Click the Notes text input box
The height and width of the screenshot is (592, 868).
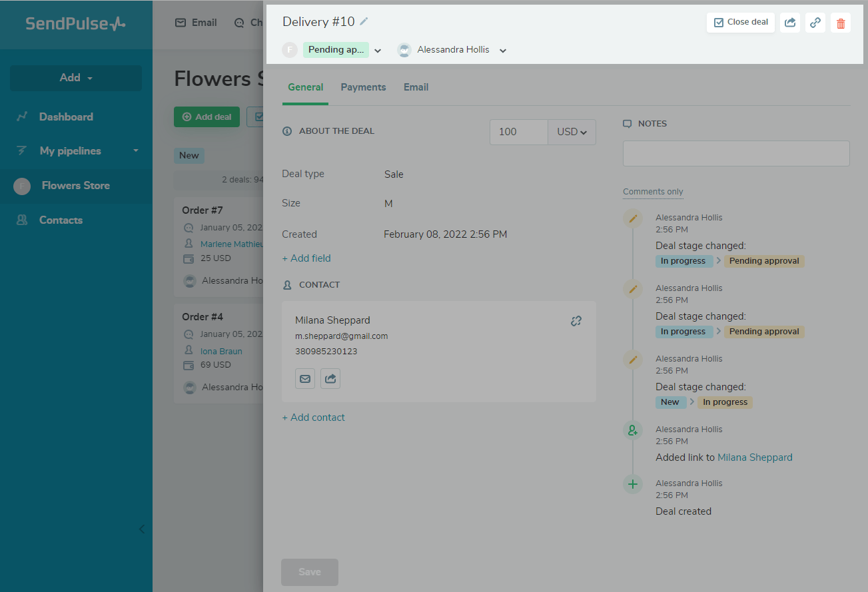coord(736,153)
